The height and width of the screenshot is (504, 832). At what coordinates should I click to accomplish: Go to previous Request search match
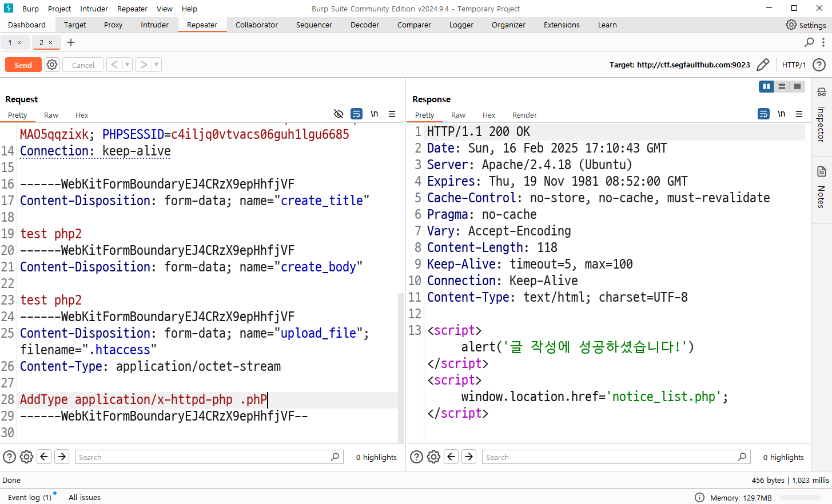tap(44, 457)
